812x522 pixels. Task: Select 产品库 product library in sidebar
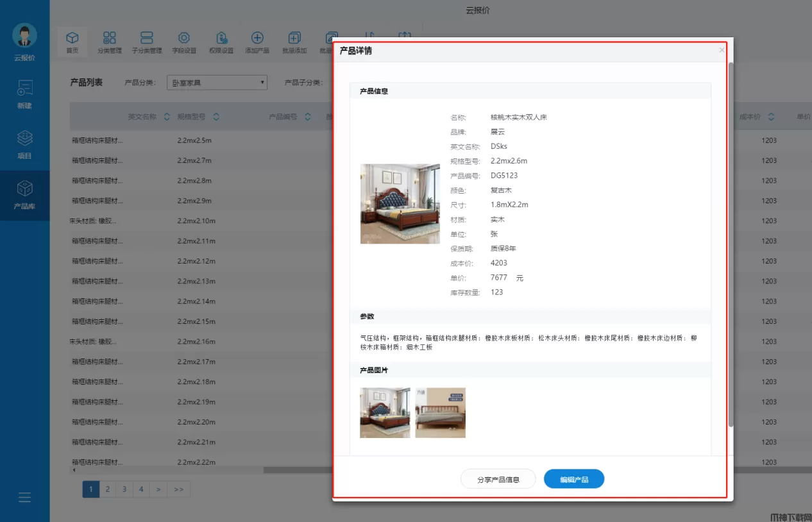pyautogui.click(x=24, y=195)
